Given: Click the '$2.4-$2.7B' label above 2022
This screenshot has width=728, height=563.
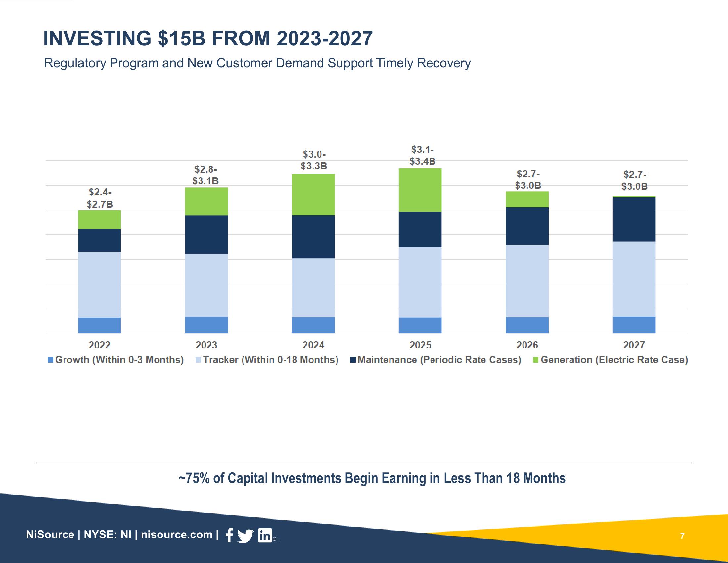Looking at the screenshot, I should point(100,198).
